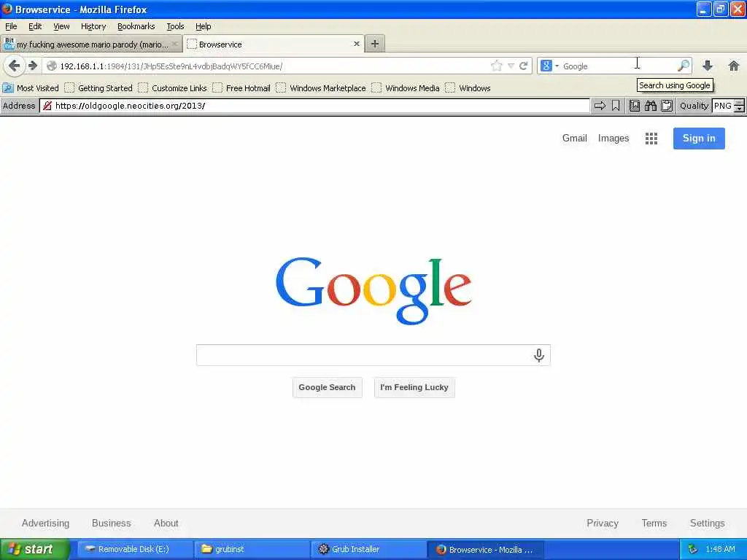Open the Business footer link

[112, 523]
